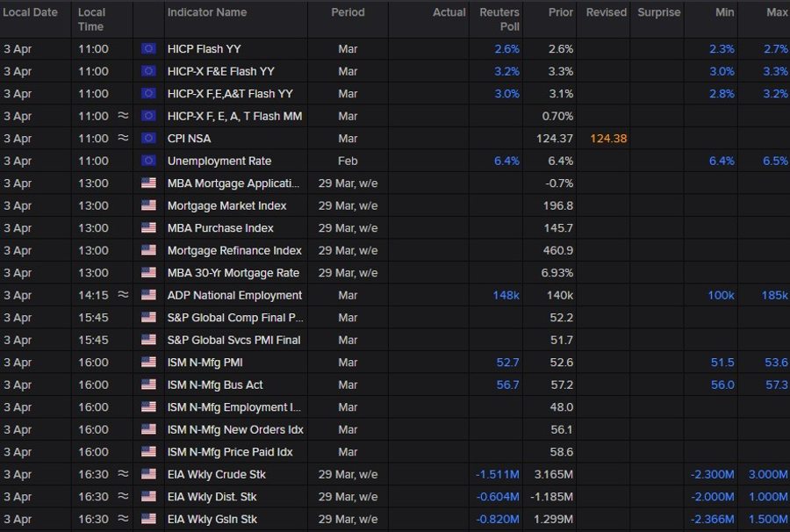This screenshot has height=532, width=790.
Task: Click the EU flag icon beside HICP Flash YY
Action: pyautogui.click(x=148, y=48)
